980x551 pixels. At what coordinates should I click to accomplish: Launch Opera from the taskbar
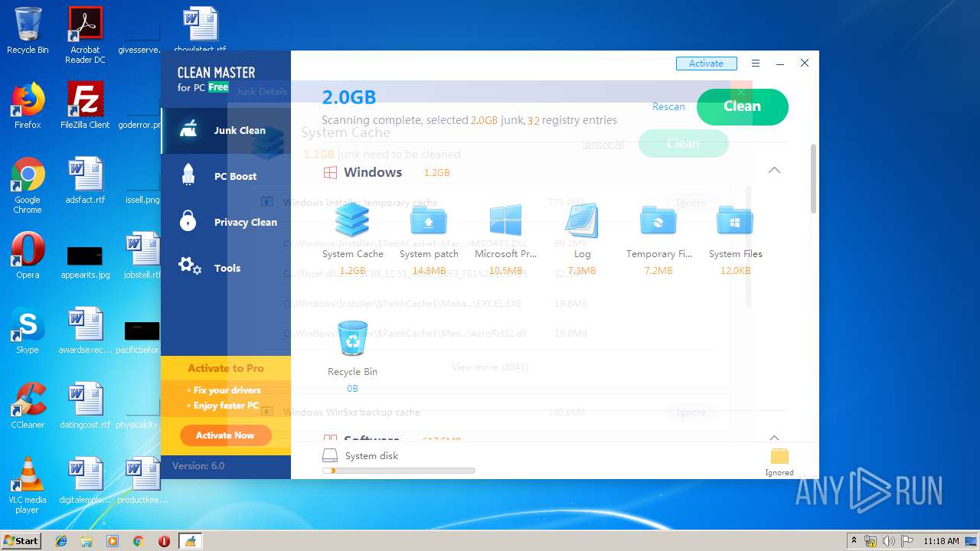click(164, 541)
